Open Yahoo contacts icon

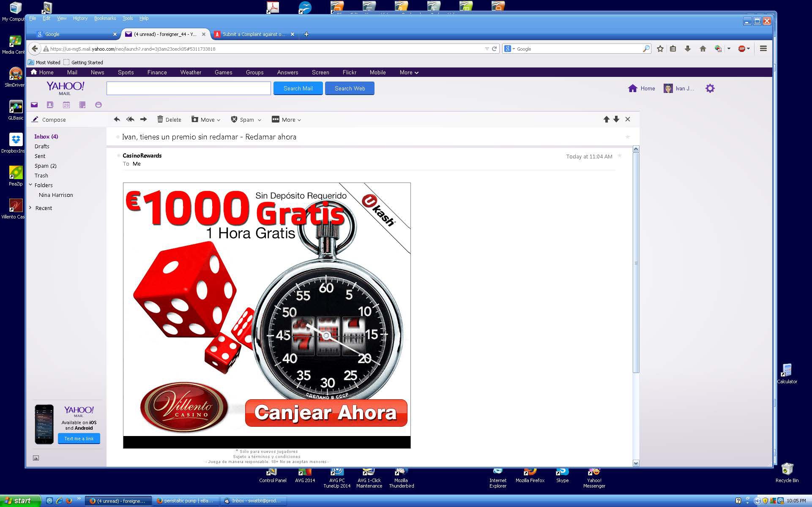pos(50,105)
